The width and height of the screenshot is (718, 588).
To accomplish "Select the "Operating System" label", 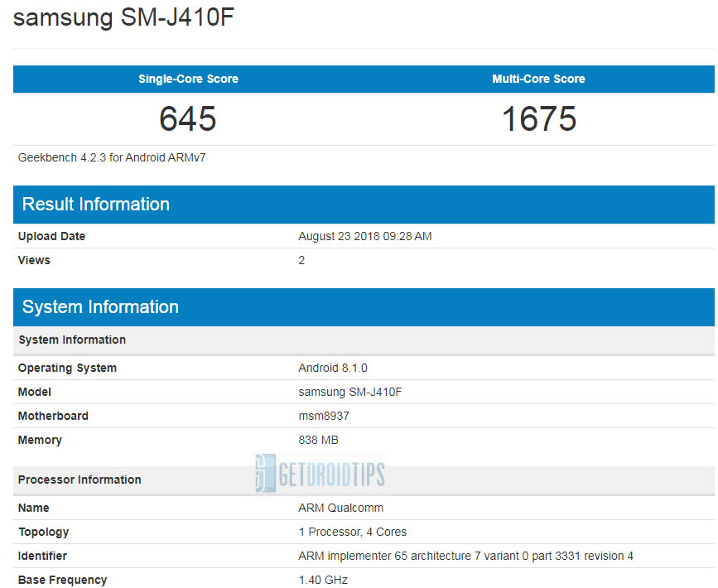I will pyautogui.click(x=67, y=369).
